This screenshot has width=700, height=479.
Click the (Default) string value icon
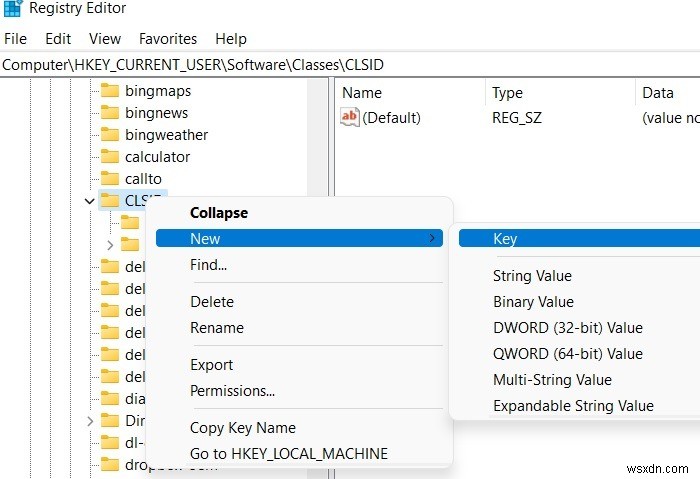point(350,117)
